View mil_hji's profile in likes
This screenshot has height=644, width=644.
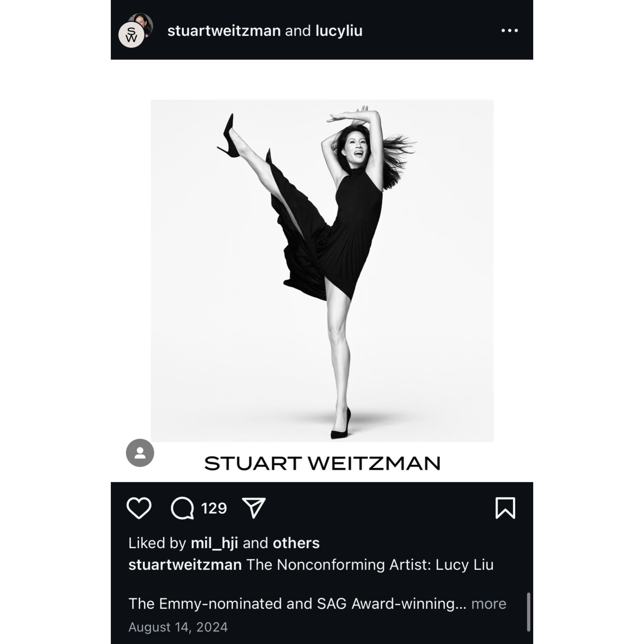[x=214, y=543]
